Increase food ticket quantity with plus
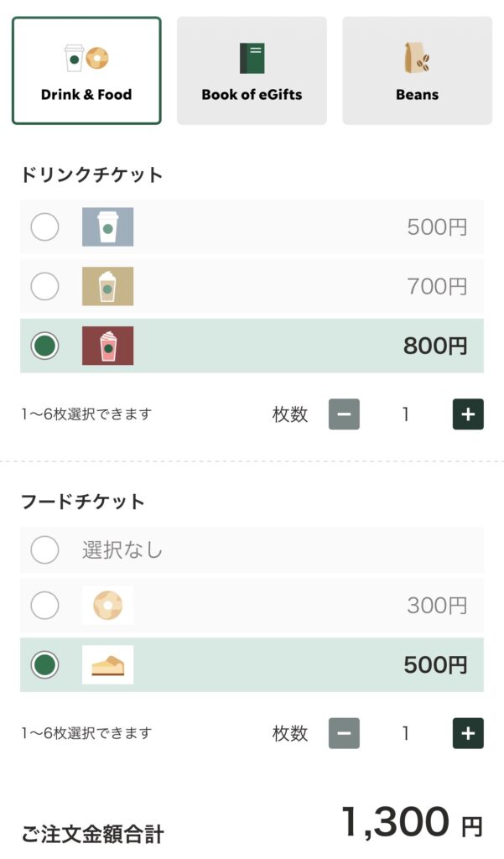Image resolution: width=504 pixels, height=859 pixels. (468, 733)
